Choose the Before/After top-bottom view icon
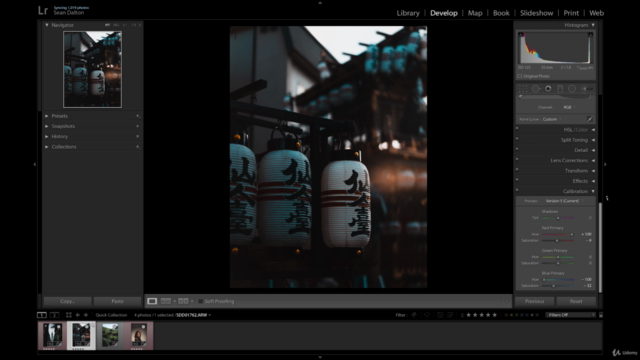This screenshot has height=360, width=640. (183, 301)
